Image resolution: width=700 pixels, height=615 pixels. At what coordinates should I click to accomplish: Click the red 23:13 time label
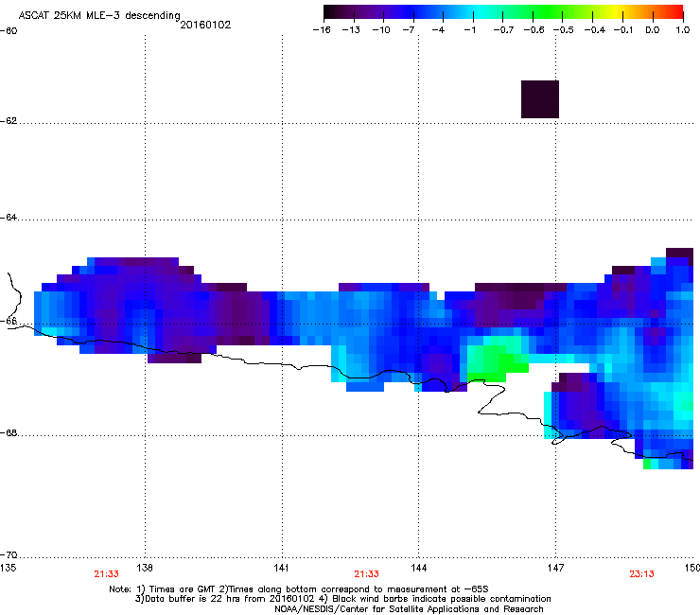coord(641,574)
